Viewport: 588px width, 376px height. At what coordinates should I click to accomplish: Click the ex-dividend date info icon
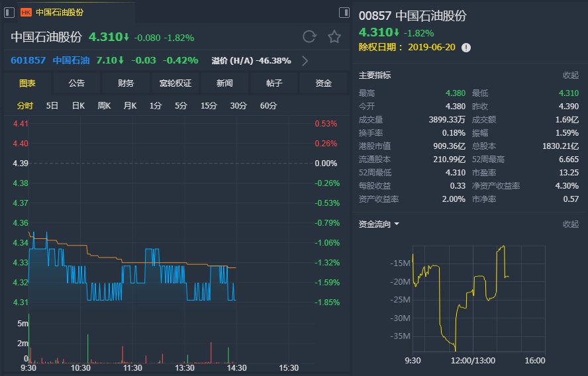pos(466,48)
